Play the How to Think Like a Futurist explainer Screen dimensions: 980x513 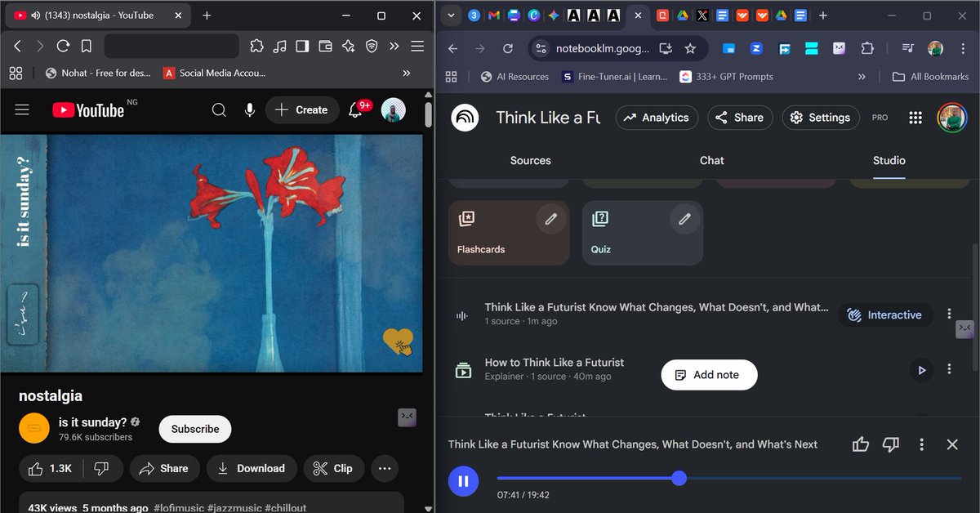coord(921,370)
